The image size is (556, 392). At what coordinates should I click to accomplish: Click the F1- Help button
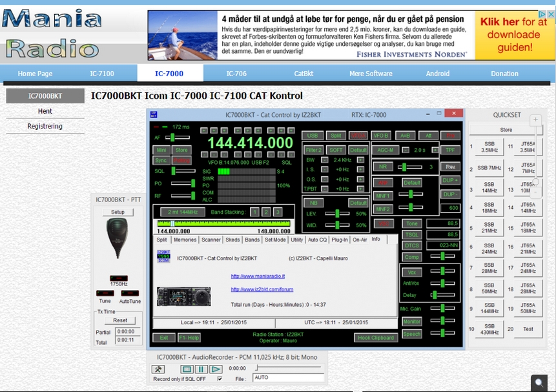189,338
